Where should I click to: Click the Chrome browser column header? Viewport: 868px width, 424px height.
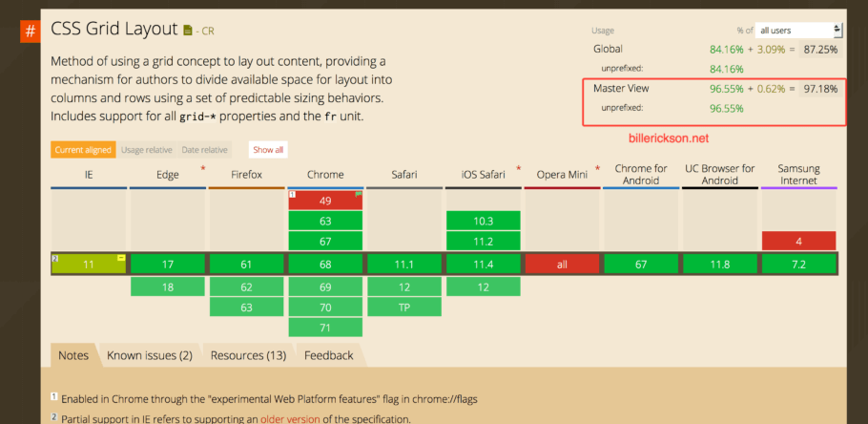click(x=325, y=175)
